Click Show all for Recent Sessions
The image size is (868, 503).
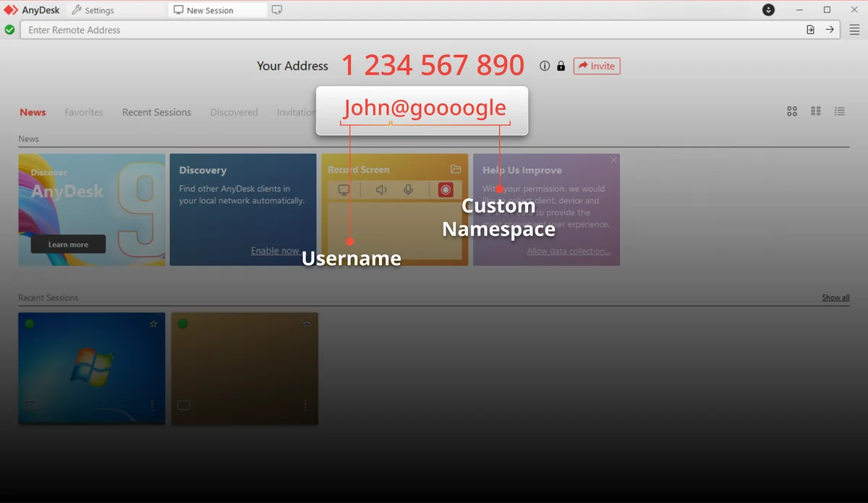click(x=835, y=298)
